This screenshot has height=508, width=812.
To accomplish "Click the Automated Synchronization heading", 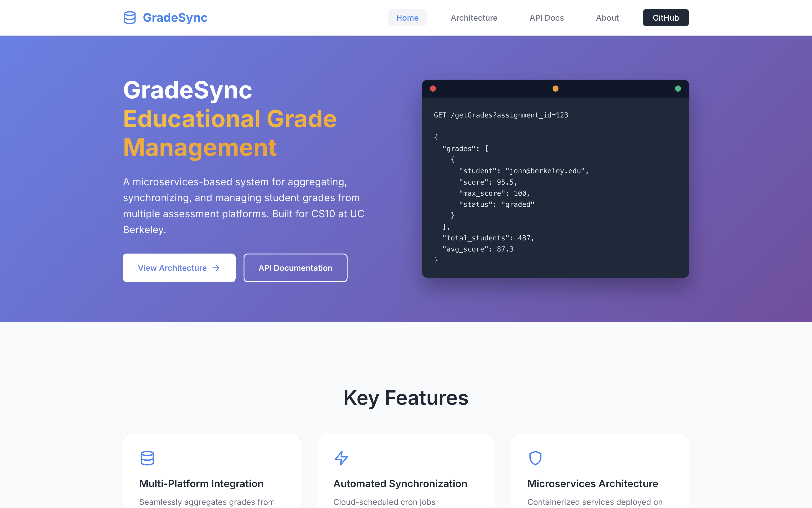I will pos(400,484).
